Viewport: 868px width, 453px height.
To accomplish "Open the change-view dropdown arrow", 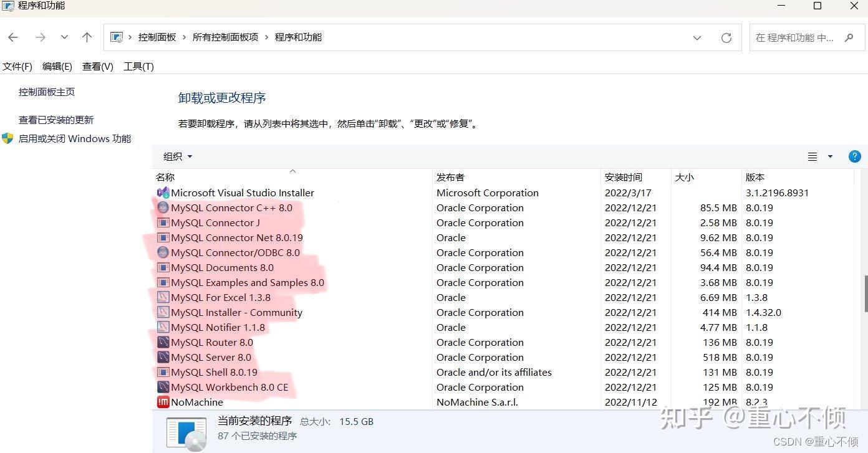I will (x=829, y=156).
